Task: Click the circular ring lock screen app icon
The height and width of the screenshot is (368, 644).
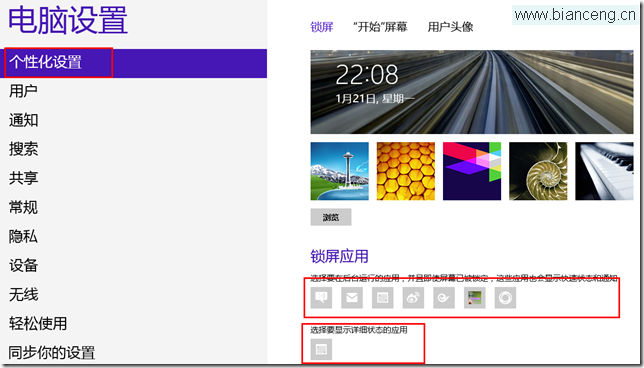Action: (x=505, y=298)
